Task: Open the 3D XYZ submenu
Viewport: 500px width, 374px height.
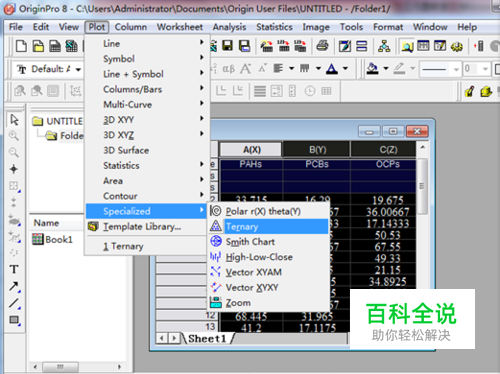Action: [x=148, y=135]
